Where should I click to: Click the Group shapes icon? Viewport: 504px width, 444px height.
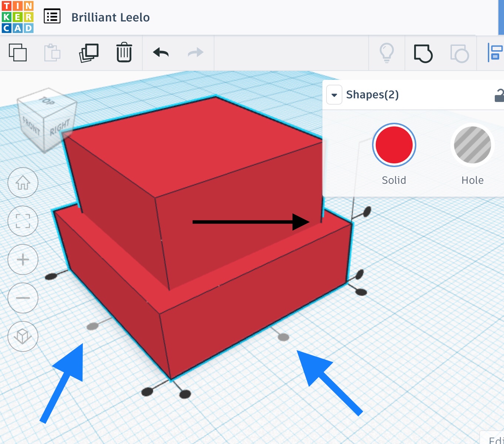(423, 53)
